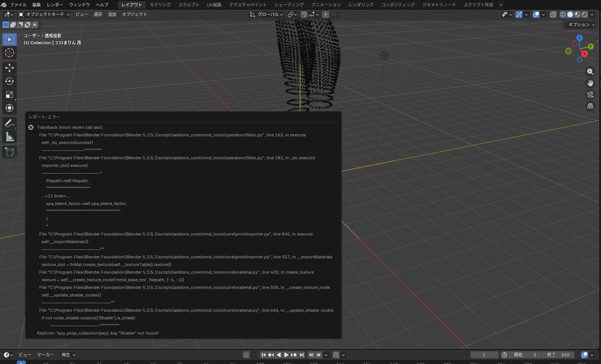This screenshot has height=364, width=601.
Task: Toggle auto keying record button
Action: (246, 354)
